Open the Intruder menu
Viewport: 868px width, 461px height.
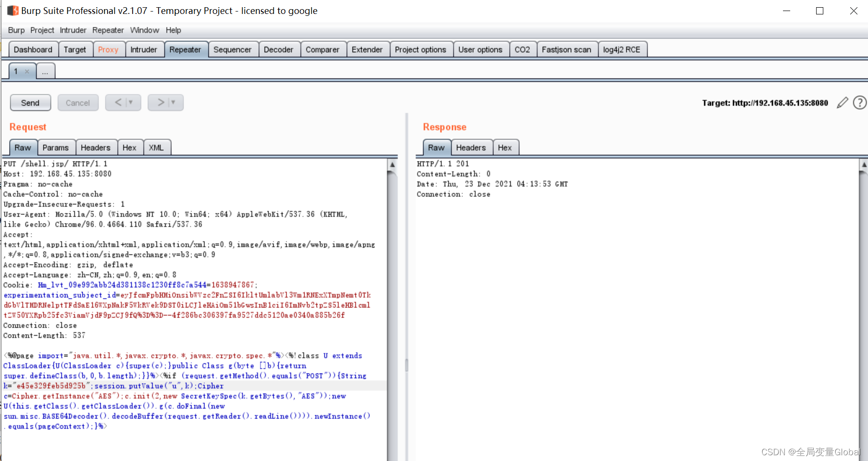(73, 30)
